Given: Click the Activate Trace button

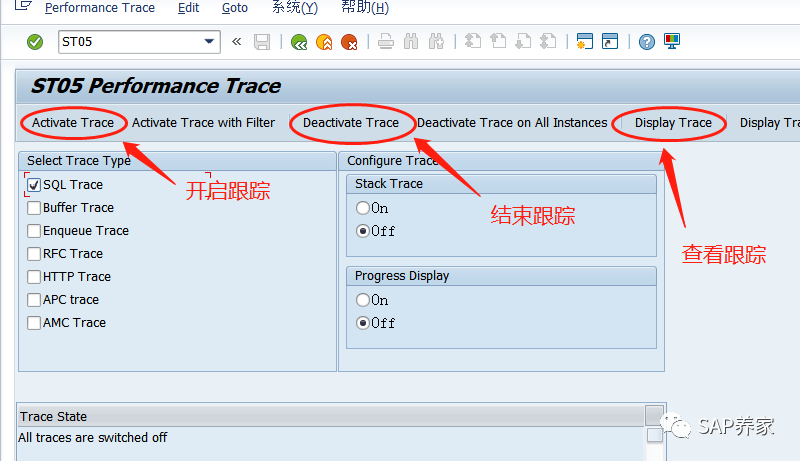Looking at the screenshot, I should coord(73,123).
